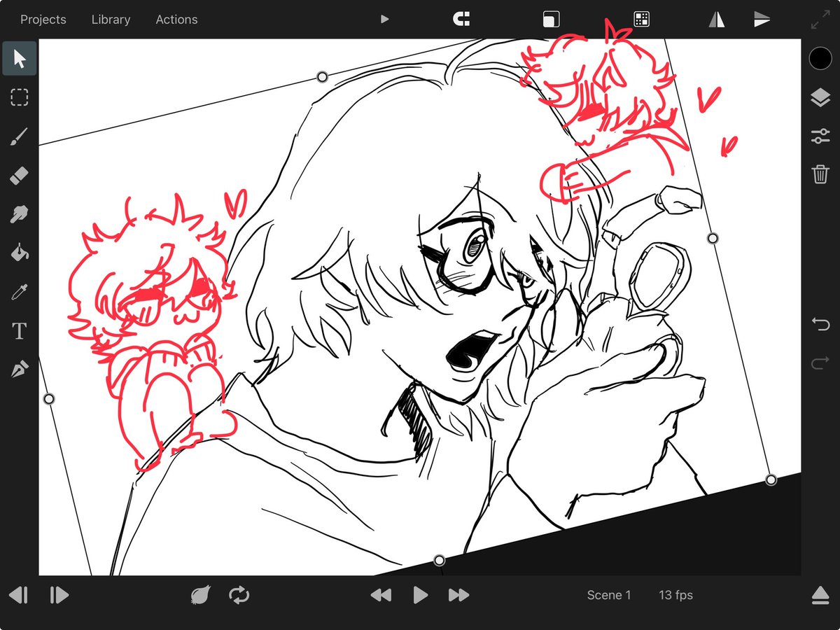Redo the undone action
Viewport: 840px width, 630px height.
[820, 363]
